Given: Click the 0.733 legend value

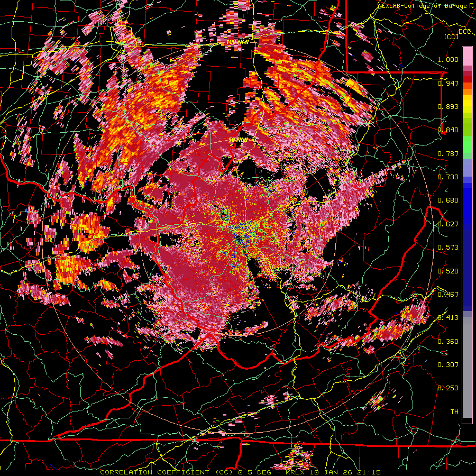Looking at the screenshot, I should 448,177.
